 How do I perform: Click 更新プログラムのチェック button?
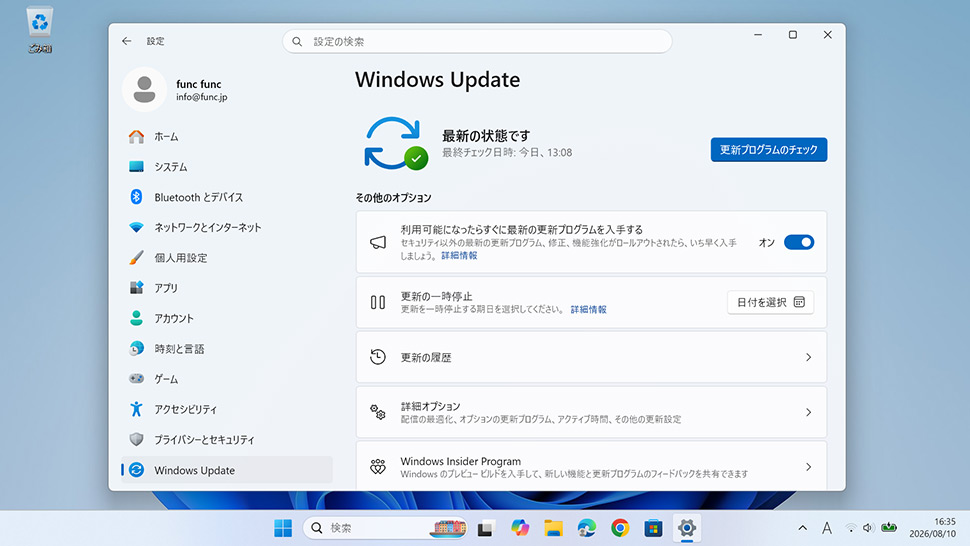[x=768, y=150]
